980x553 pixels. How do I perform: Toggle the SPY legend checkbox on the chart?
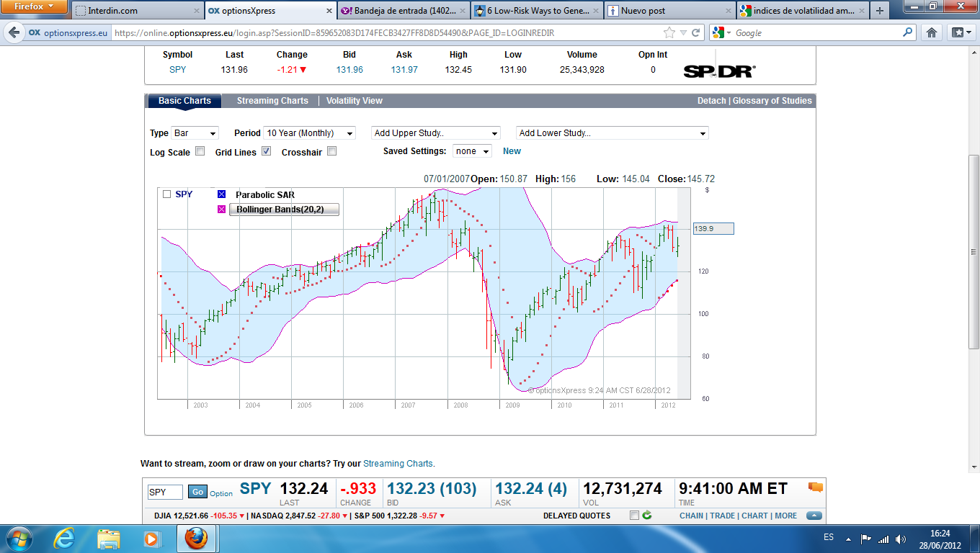[167, 194]
